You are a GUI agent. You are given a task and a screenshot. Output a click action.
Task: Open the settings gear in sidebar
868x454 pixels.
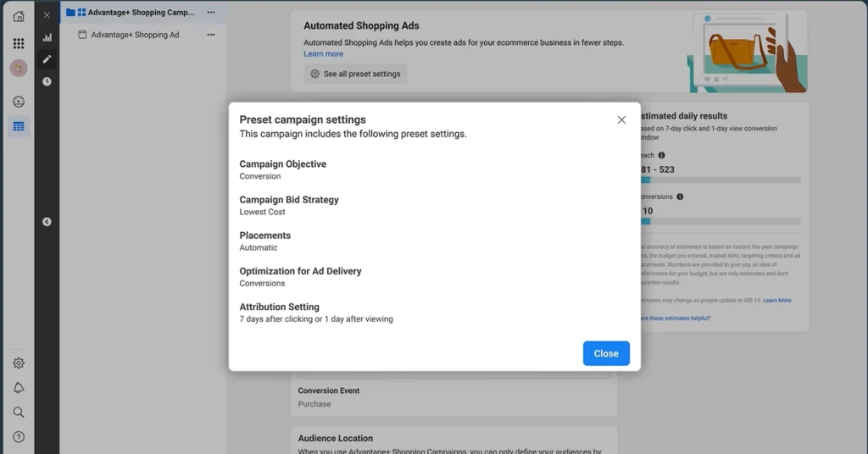pyautogui.click(x=19, y=363)
